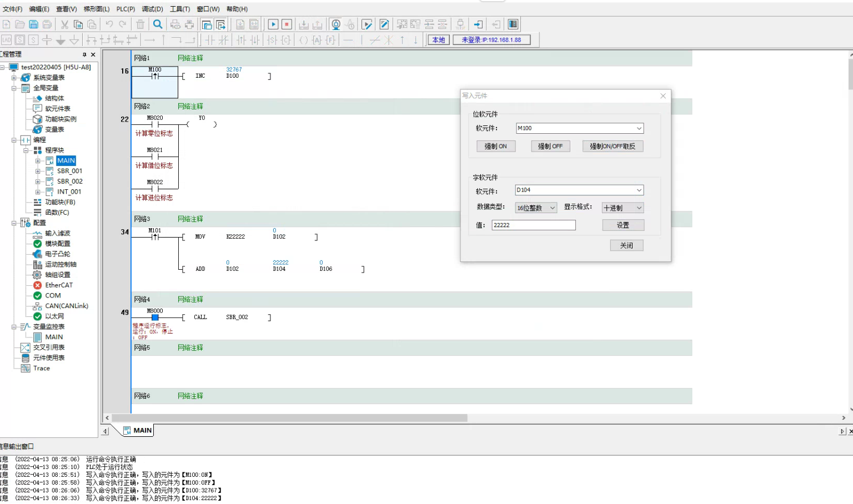This screenshot has width=853, height=504.
Task: Click the red EtherCAT error icon
Action: (x=37, y=285)
